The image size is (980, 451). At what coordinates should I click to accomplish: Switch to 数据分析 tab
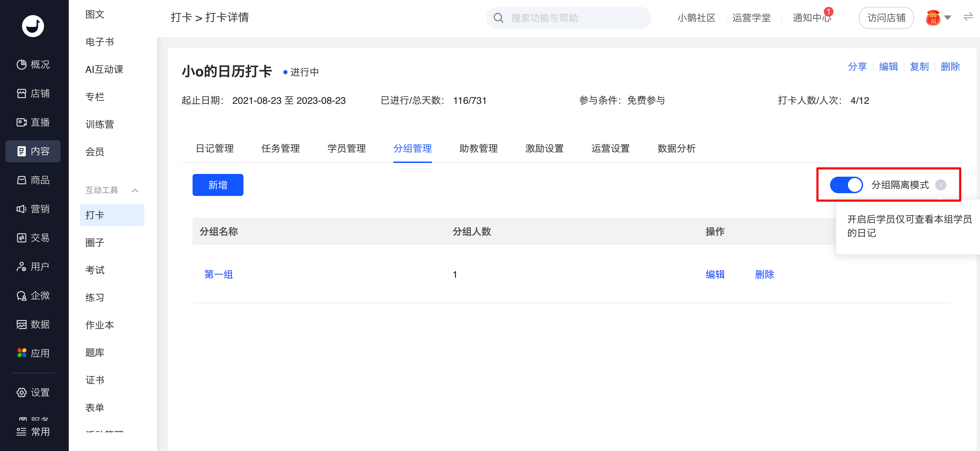[676, 148]
